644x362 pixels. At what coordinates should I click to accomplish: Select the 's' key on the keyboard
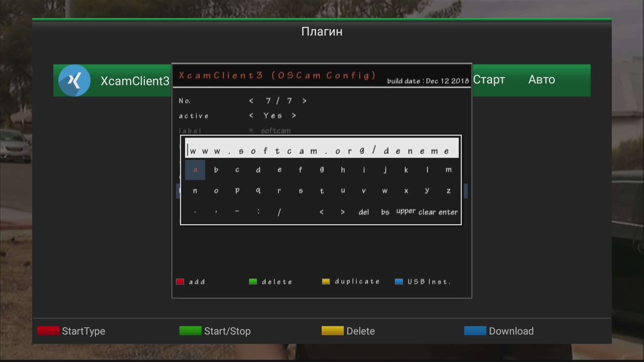coord(301,191)
